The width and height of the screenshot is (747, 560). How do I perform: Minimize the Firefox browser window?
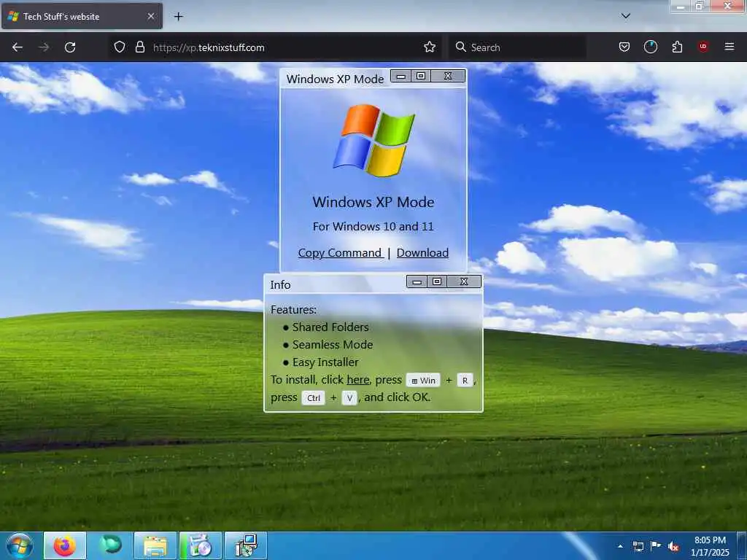click(x=681, y=6)
